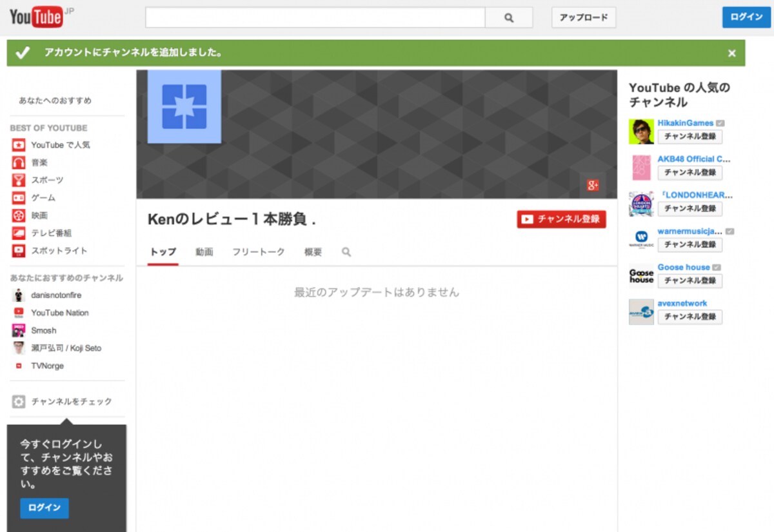Click warnermusicjapan channel thumbnail
Screen dimensions: 774x532
641,240
